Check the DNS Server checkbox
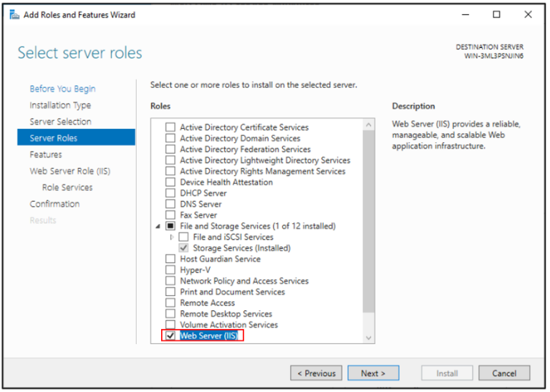Viewport: 550px width, 392px height. tap(170, 204)
